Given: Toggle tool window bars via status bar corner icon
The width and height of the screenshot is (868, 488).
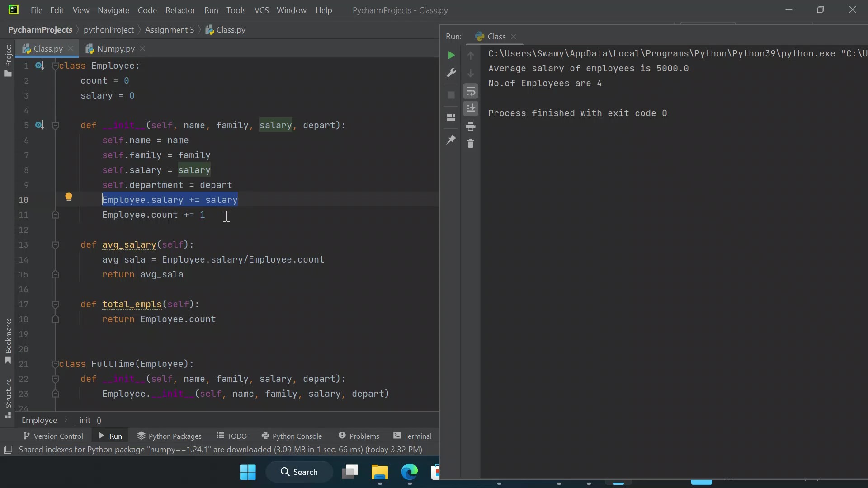Looking at the screenshot, I should (x=8, y=450).
